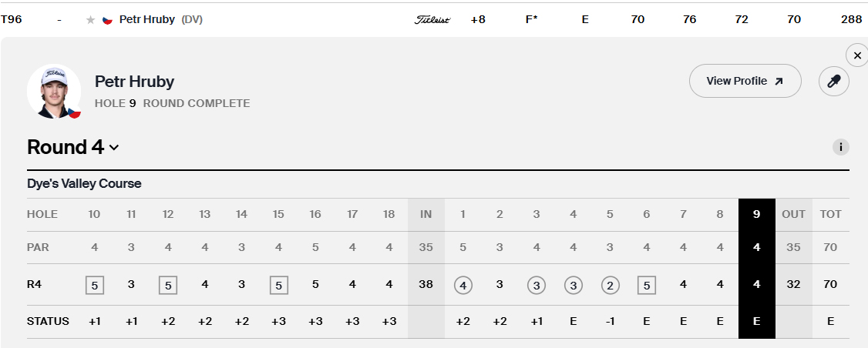
Task: Click the Titleist sponsor logo
Action: pyautogui.click(x=432, y=20)
